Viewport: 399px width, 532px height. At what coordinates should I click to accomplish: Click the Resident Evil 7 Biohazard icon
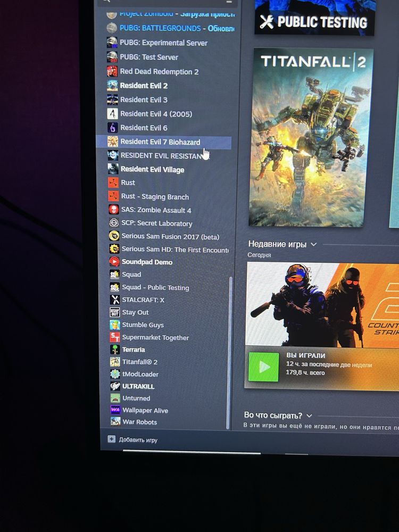point(113,142)
